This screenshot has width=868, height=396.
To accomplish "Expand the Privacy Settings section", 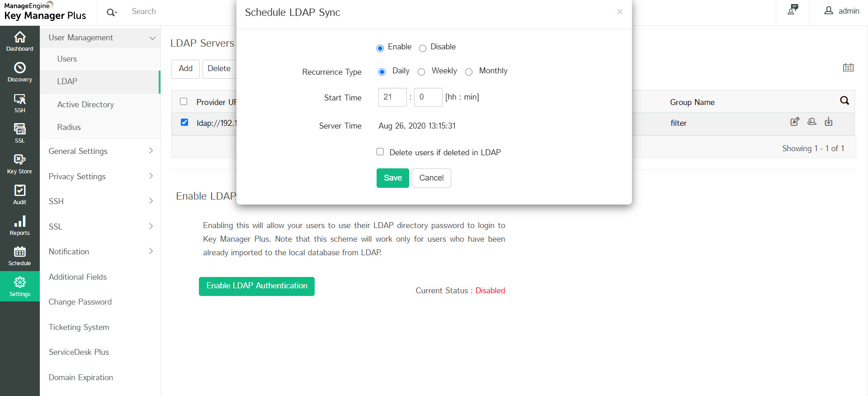I will 100,177.
